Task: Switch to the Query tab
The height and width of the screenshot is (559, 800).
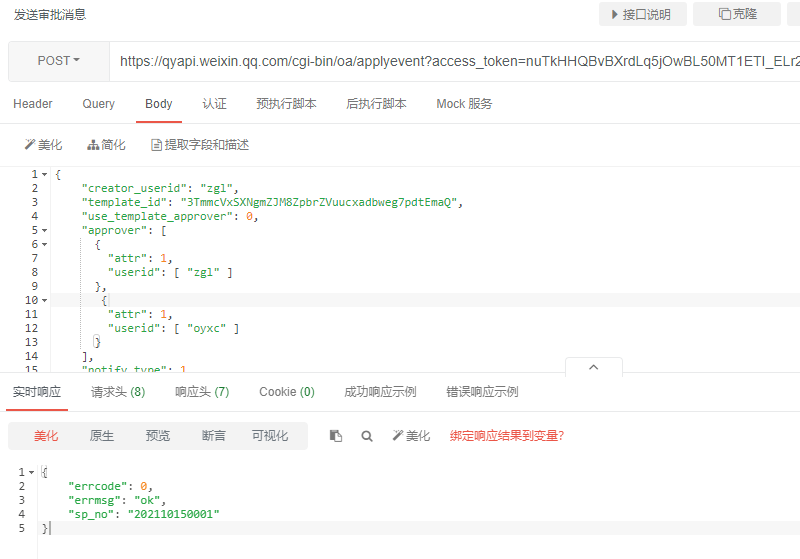Action: (98, 104)
